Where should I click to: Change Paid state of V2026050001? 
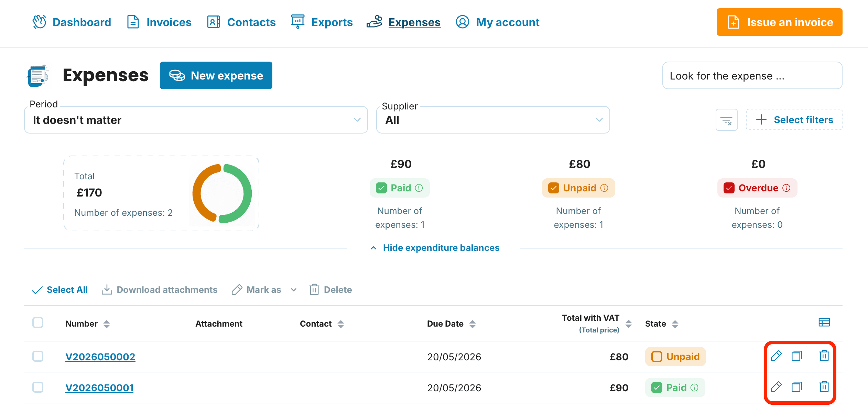tap(675, 388)
